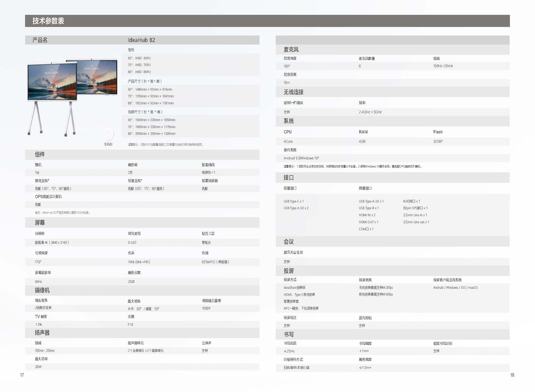Click the 超高清 4K (3840 x 2160) resolution value
The width and height of the screenshot is (535, 392).
click(52, 243)
